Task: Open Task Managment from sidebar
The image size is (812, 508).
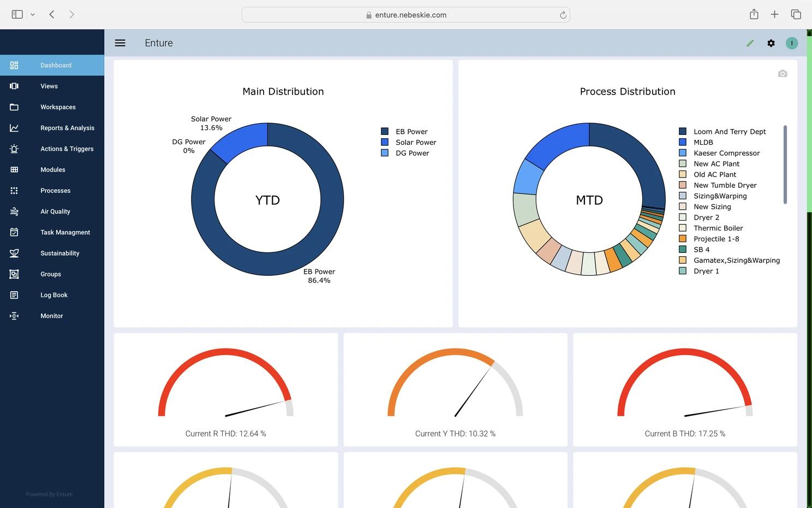Action: [52, 232]
